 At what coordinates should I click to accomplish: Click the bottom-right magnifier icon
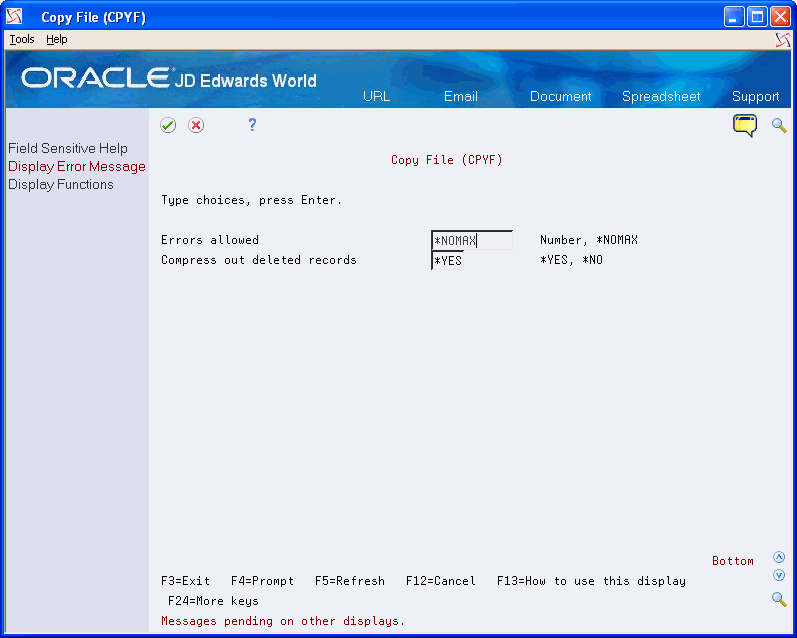pyautogui.click(x=779, y=599)
